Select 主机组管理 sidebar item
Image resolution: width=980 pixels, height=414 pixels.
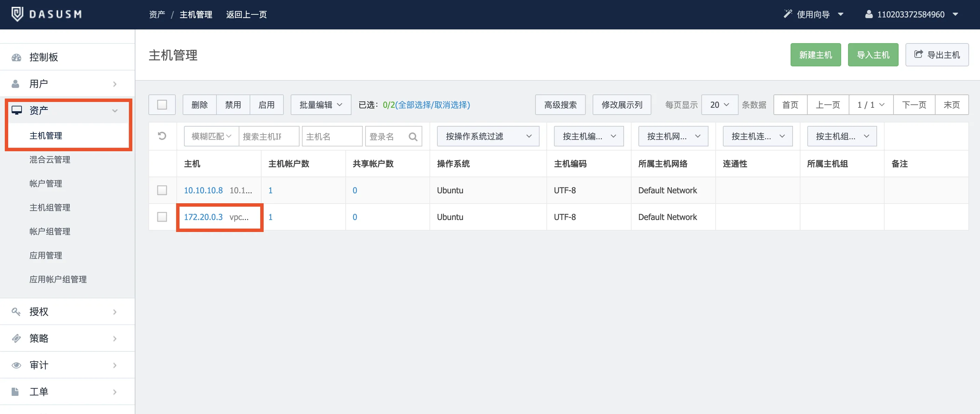click(x=50, y=207)
